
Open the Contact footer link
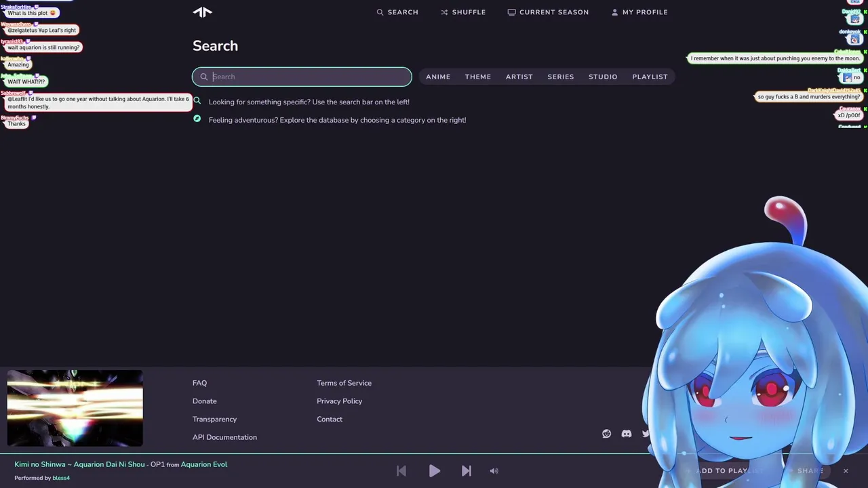330,419
